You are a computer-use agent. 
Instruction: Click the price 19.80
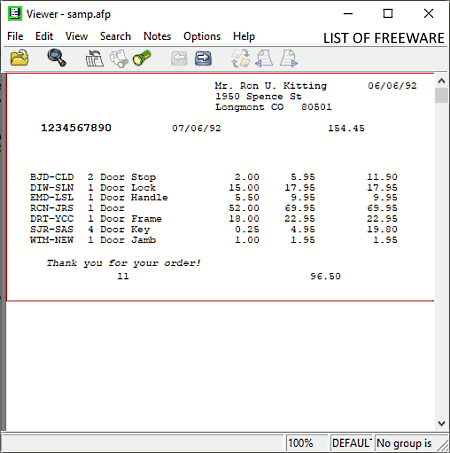click(x=382, y=229)
